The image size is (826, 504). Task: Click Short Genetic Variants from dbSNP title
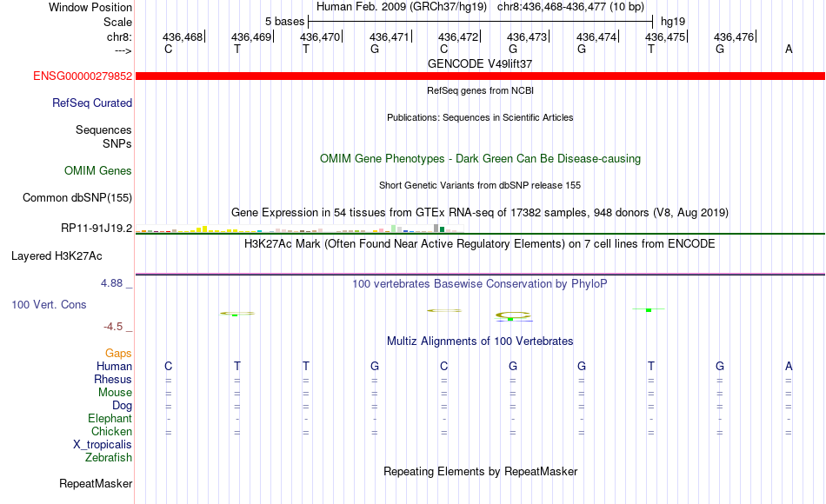tap(480, 185)
